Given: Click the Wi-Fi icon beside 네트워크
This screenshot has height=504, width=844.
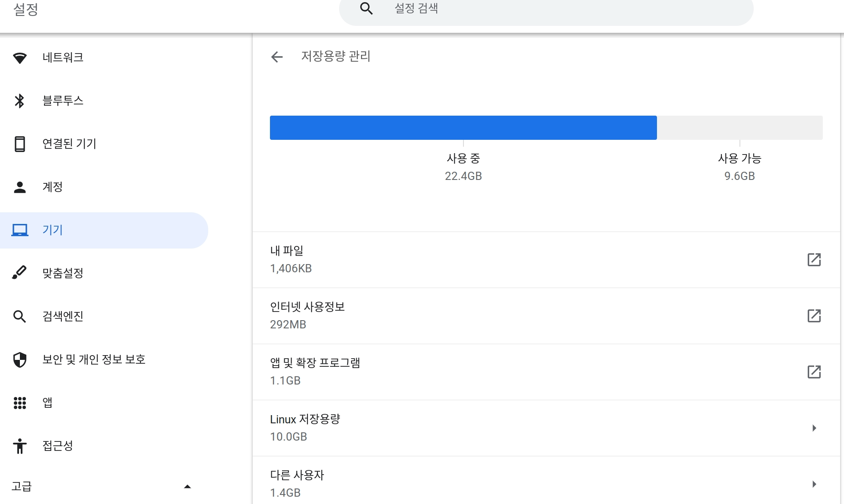Looking at the screenshot, I should point(20,57).
